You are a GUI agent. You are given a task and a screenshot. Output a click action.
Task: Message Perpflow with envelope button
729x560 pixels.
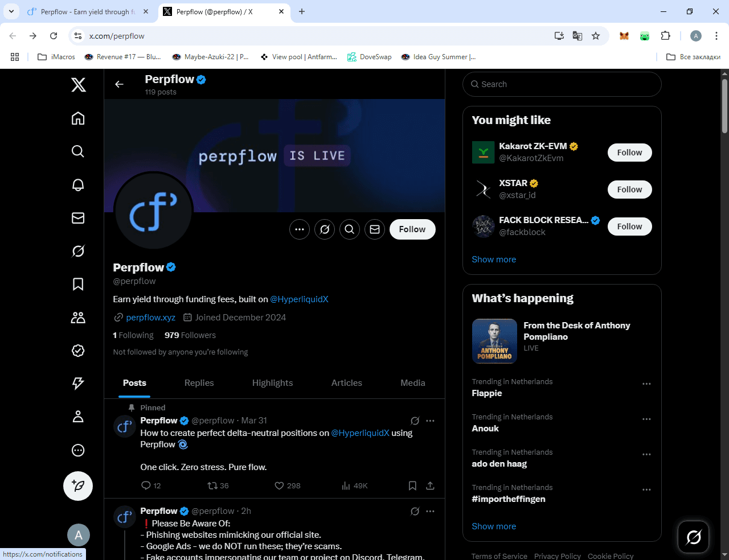(x=375, y=229)
